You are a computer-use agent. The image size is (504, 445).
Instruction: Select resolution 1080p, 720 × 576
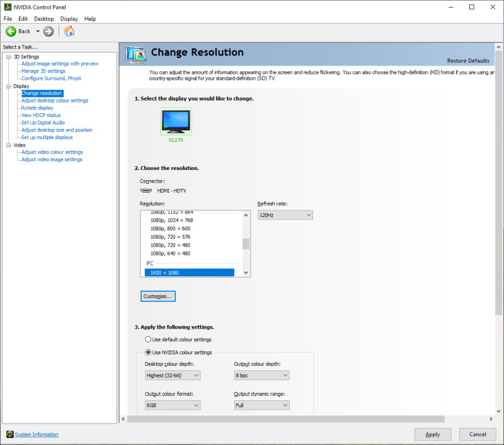170,237
